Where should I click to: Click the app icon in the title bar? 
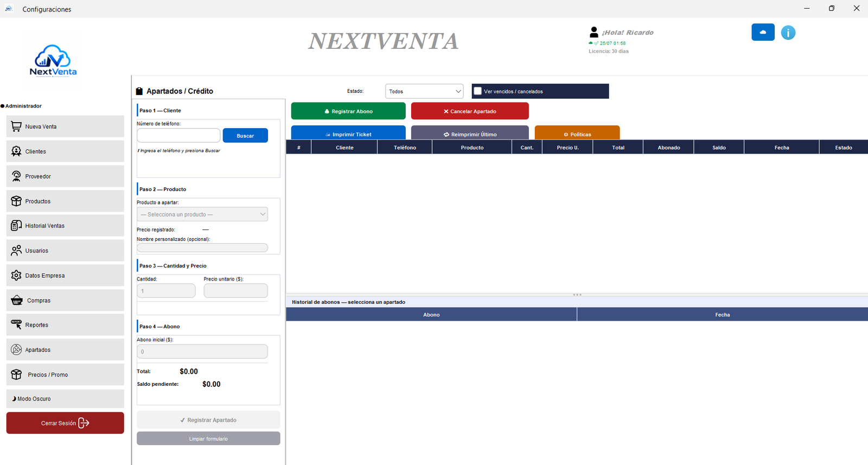[x=9, y=9]
